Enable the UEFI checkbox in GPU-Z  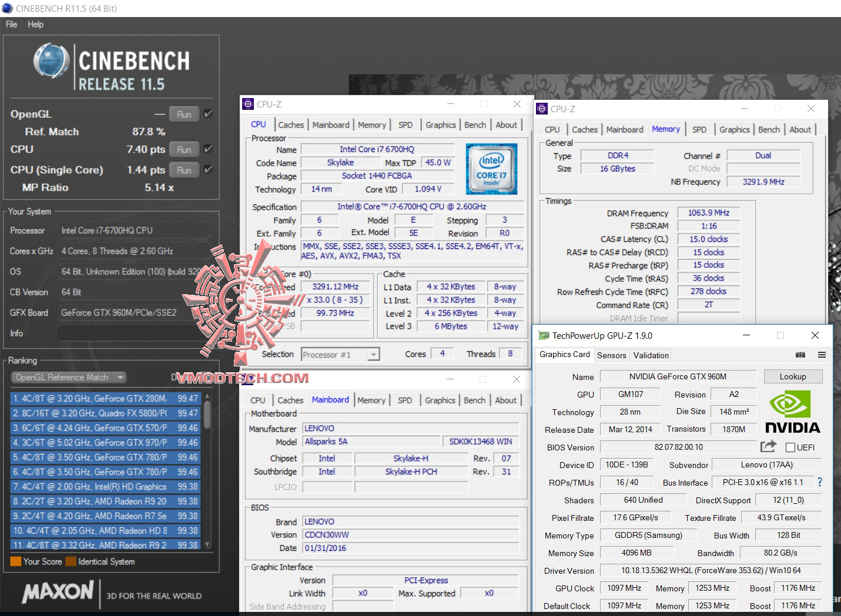pyautogui.click(x=790, y=447)
